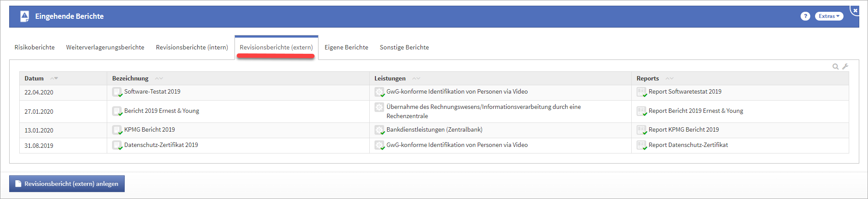Screen dimensions: 868x199
Task: Sort by Bezeichnung column arrows
Action: [x=159, y=78]
